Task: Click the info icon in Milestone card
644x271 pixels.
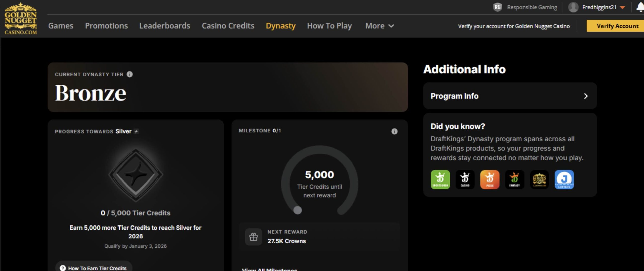Action: [394, 131]
